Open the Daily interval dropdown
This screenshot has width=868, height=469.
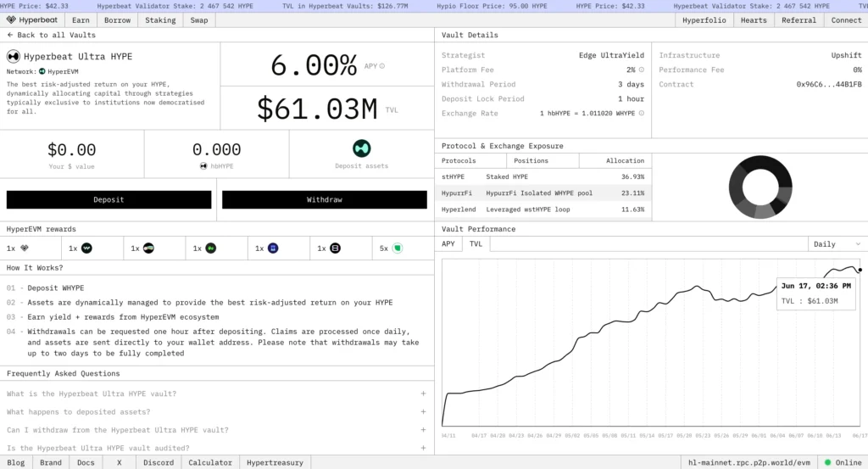(835, 244)
